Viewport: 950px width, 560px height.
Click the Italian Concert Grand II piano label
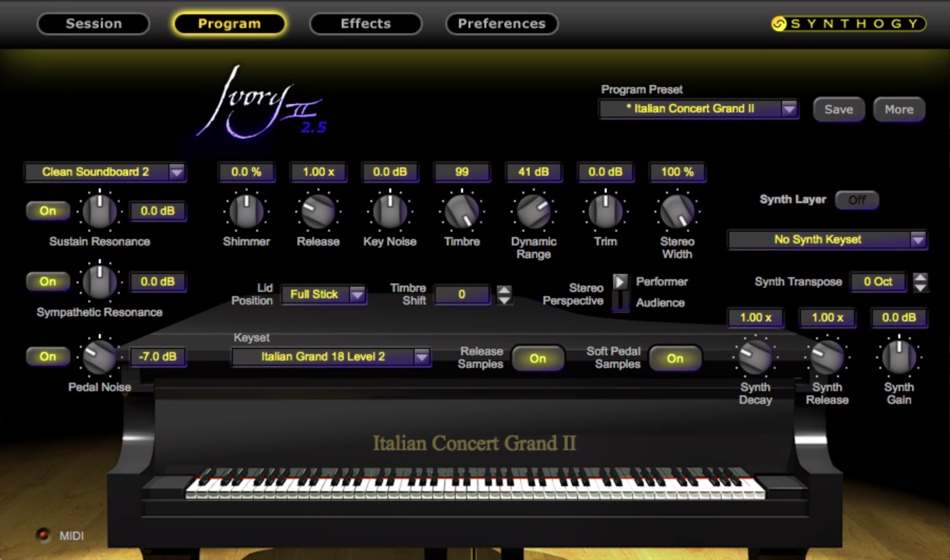474,443
